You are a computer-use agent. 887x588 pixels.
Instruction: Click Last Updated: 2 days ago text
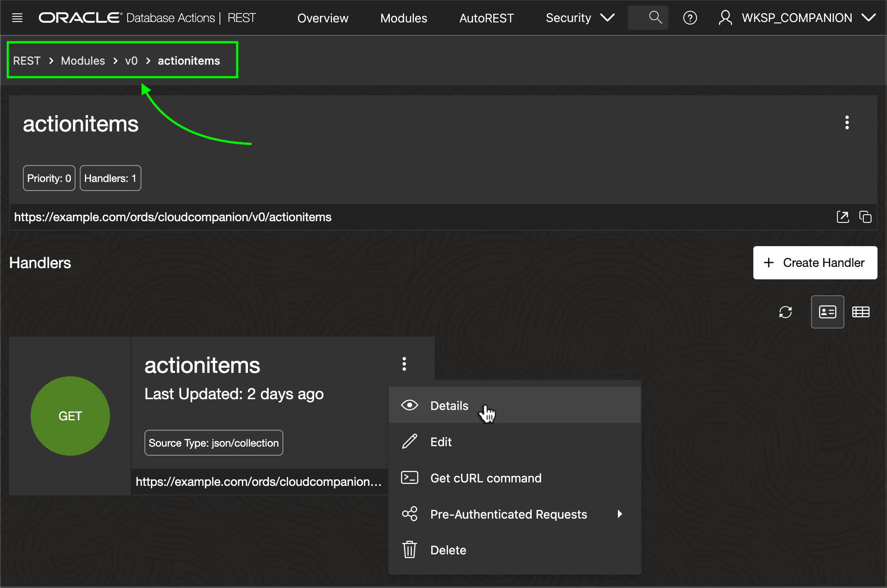tap(234, 394)
